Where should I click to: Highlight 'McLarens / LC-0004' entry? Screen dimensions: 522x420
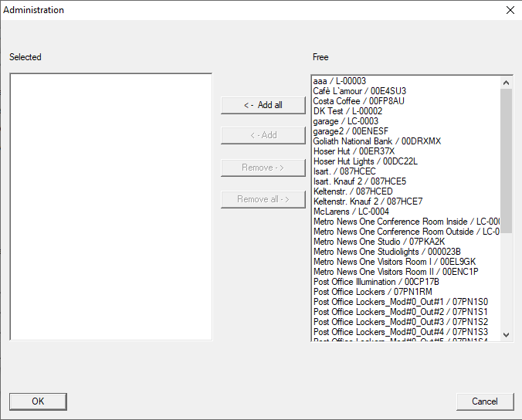(351, 212)
